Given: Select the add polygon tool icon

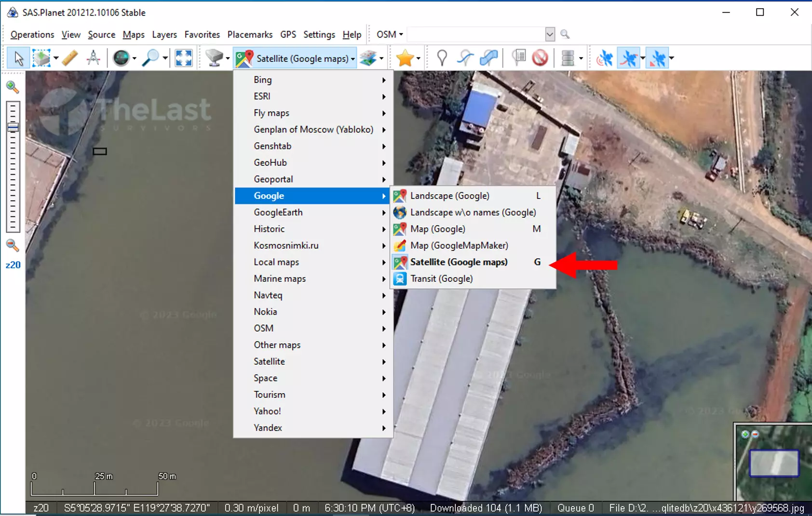Looking at the screenshot, I should 489,58.
